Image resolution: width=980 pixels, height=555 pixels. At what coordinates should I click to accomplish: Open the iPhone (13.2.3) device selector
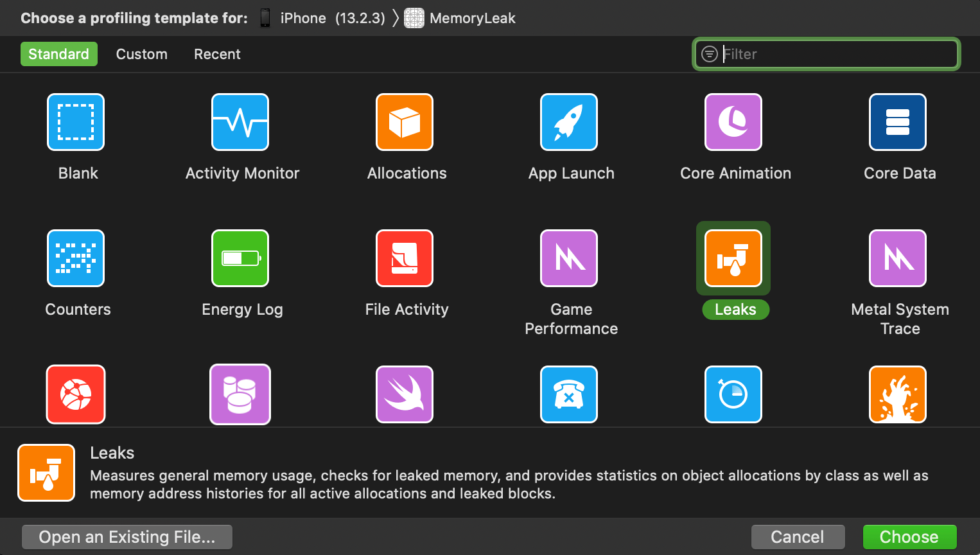point(322,18)
